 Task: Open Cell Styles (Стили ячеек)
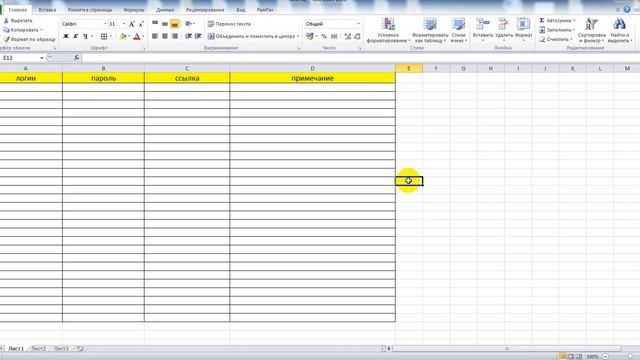pos(459,30)
